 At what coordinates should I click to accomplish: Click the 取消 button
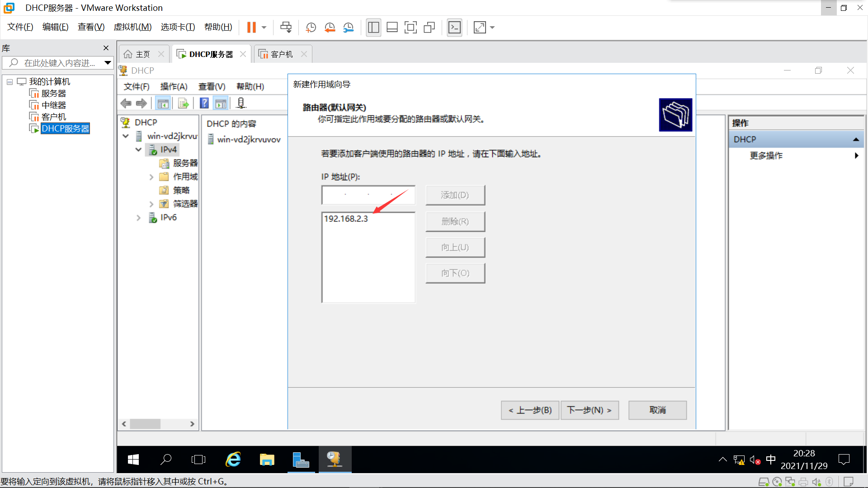tap(657, 410)
